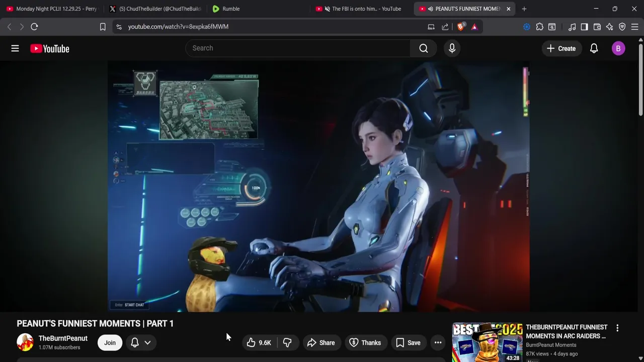
Task: Open a new browser tab
Action: click(524, 9)
